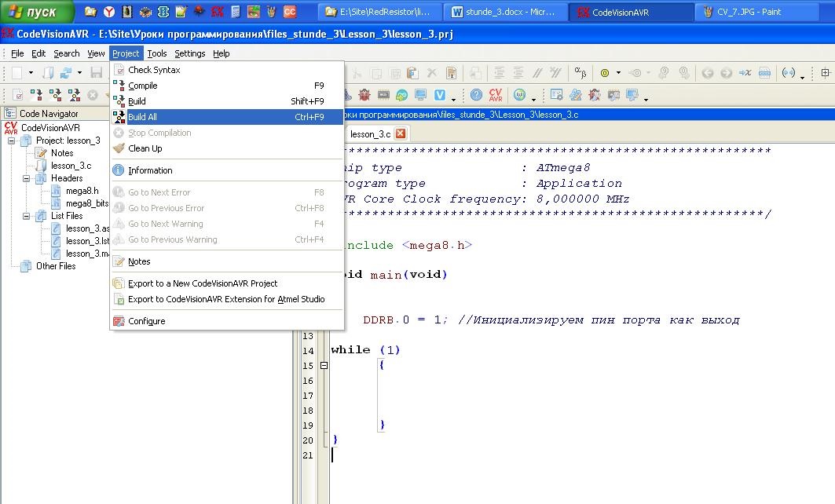Choose Clean Up in the Project menu

[145, 148]
